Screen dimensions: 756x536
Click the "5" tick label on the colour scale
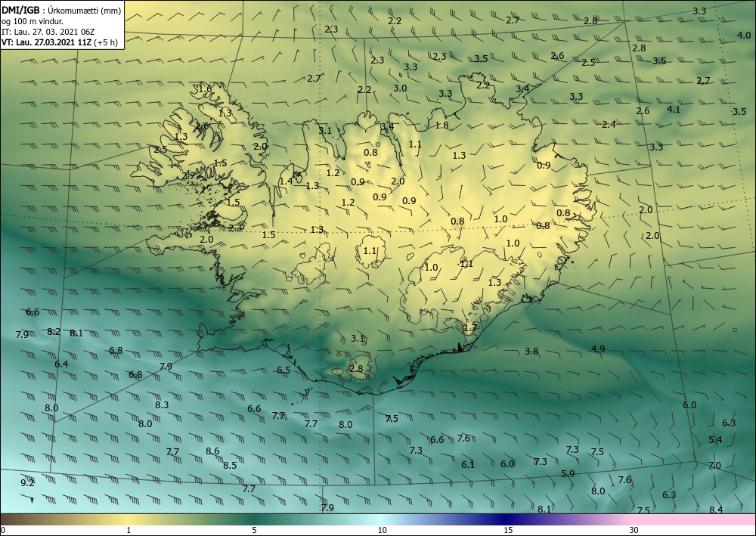(x=254, y=530)
